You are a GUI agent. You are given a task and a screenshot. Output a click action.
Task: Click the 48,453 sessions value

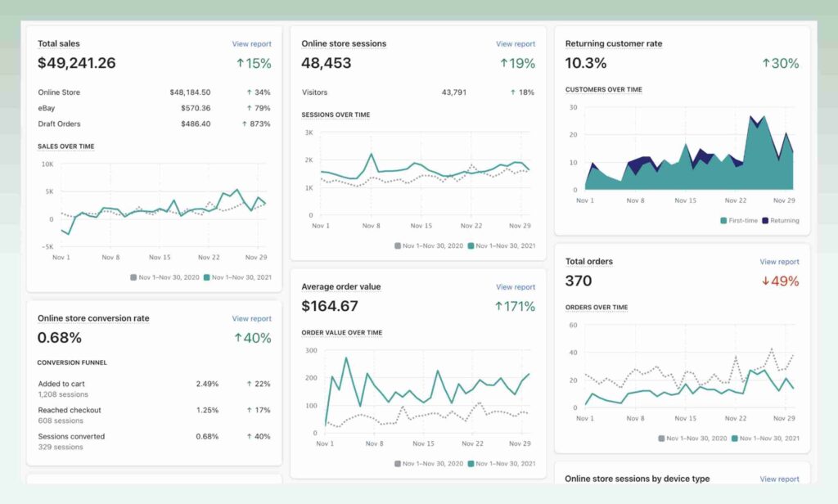point(326,63)
